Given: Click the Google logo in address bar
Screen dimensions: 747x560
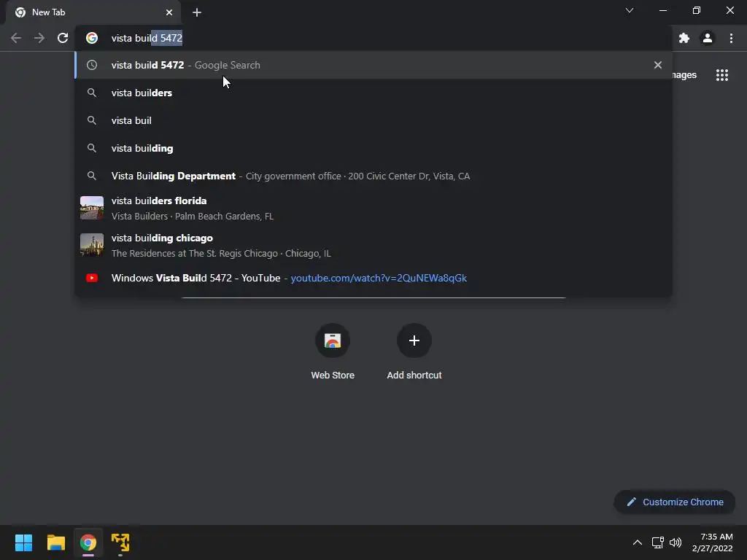Looking at the screenshot, I should pos(92,38).
